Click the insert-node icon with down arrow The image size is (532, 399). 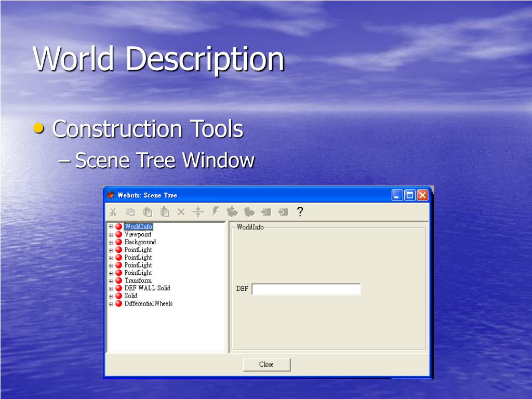pyautogui.click(x=232, y=211)
